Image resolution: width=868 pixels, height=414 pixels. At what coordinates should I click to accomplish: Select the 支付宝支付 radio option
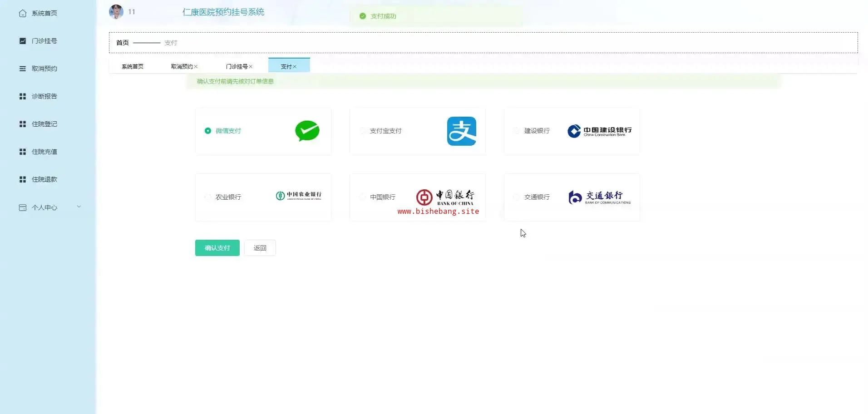click(x=363, y=131)
